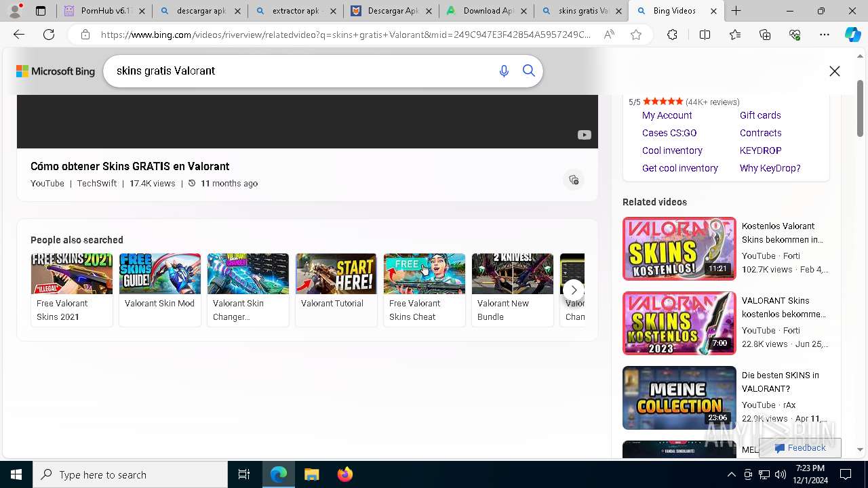
Task: Select Valorant New Bundle suggestion
Action: [x=513, y=290]
